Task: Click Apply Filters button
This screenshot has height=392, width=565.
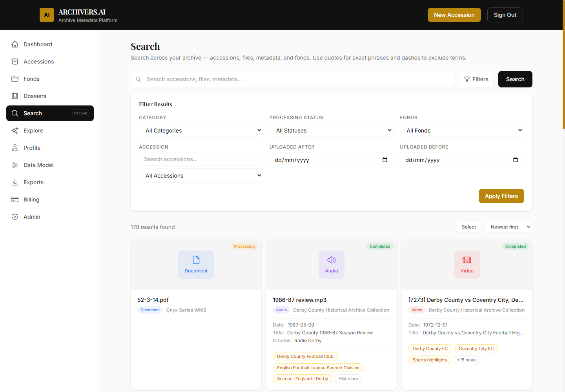Action: [x=501, y=196]
